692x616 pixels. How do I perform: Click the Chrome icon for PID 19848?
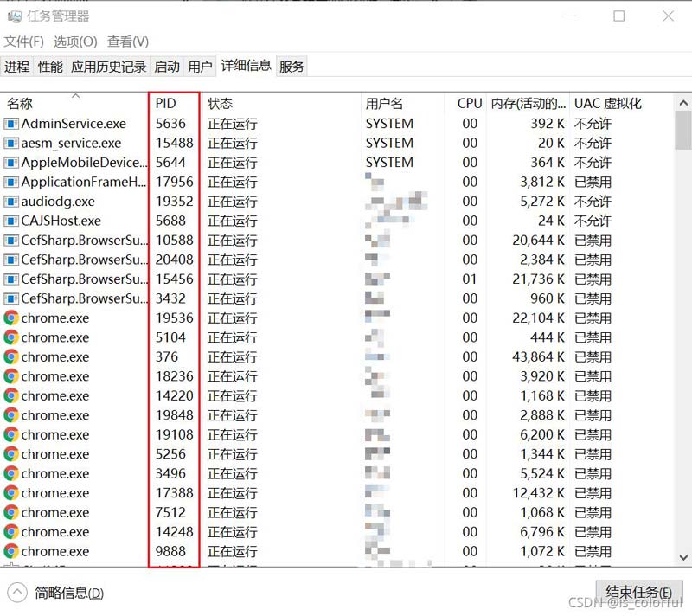click(x=11, y=415)
